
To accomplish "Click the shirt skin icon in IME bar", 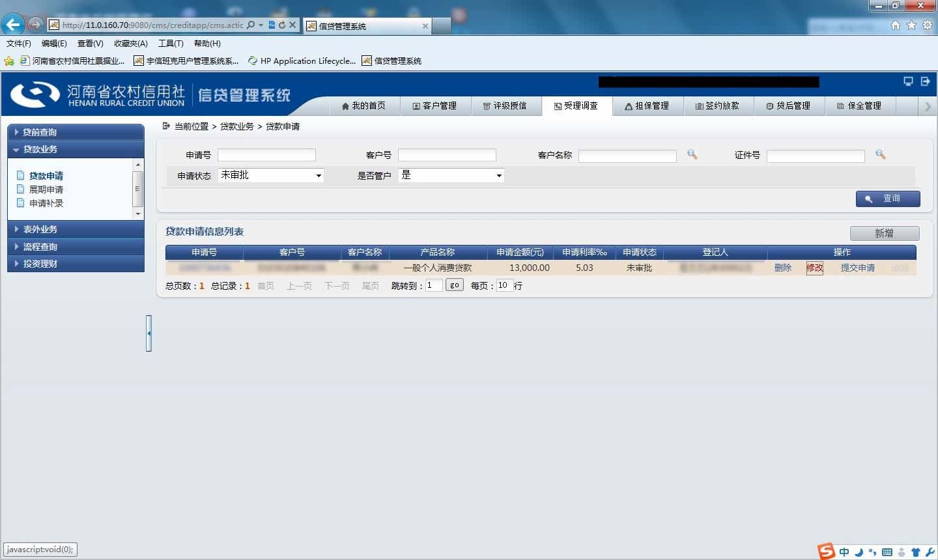I will [x=915, y=552].
